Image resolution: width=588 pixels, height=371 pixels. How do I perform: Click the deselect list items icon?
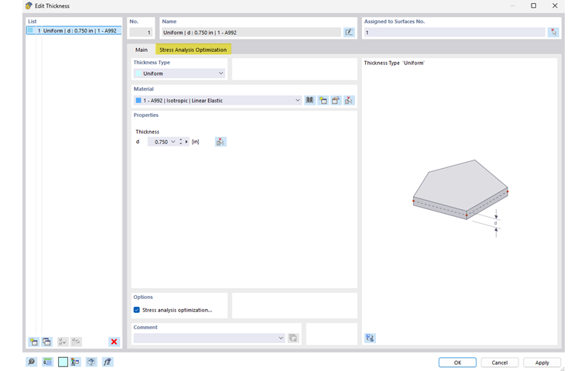click(76, 342)
